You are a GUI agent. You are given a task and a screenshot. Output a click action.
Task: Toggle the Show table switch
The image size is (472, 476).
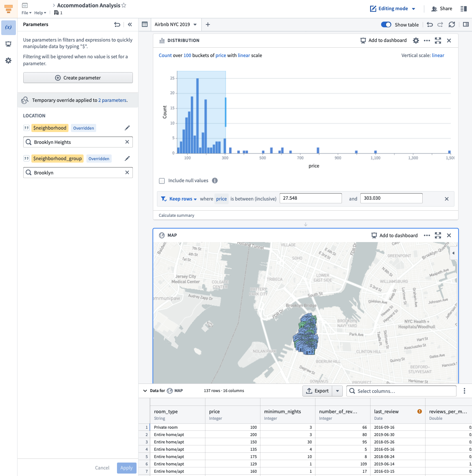(x=386, y=24)
